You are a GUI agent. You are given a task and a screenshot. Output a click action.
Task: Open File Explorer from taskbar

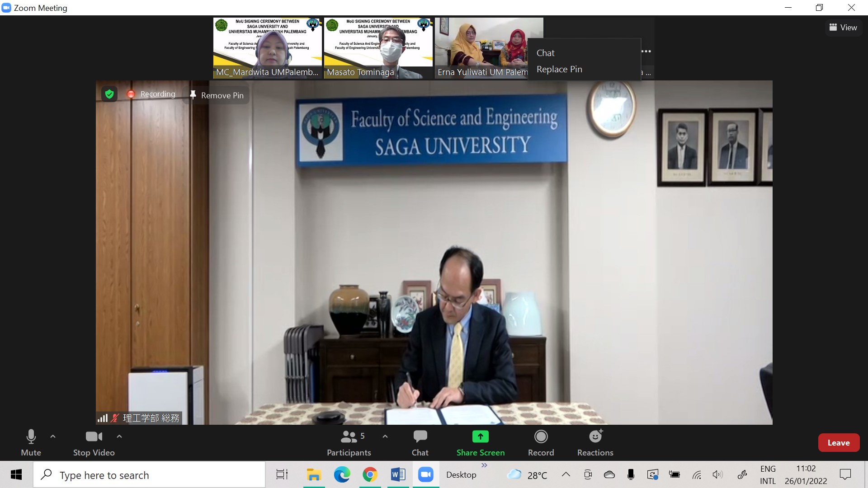click(x=314, y=474)
